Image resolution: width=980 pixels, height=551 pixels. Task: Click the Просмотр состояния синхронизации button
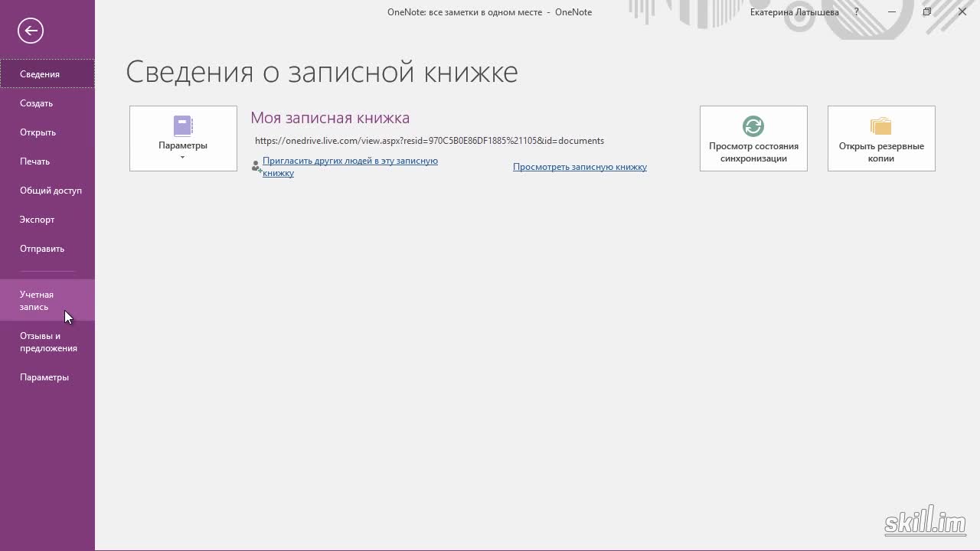753,139
